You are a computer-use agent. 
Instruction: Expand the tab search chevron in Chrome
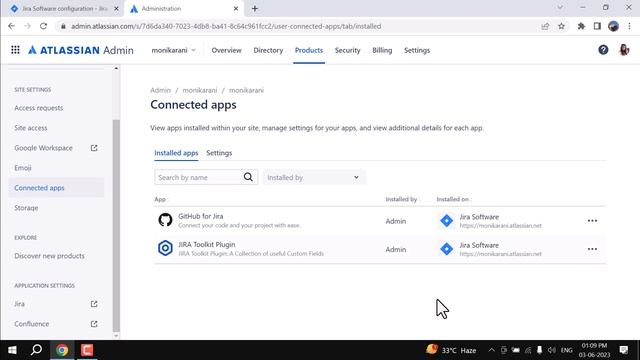(x=560, y=7)
